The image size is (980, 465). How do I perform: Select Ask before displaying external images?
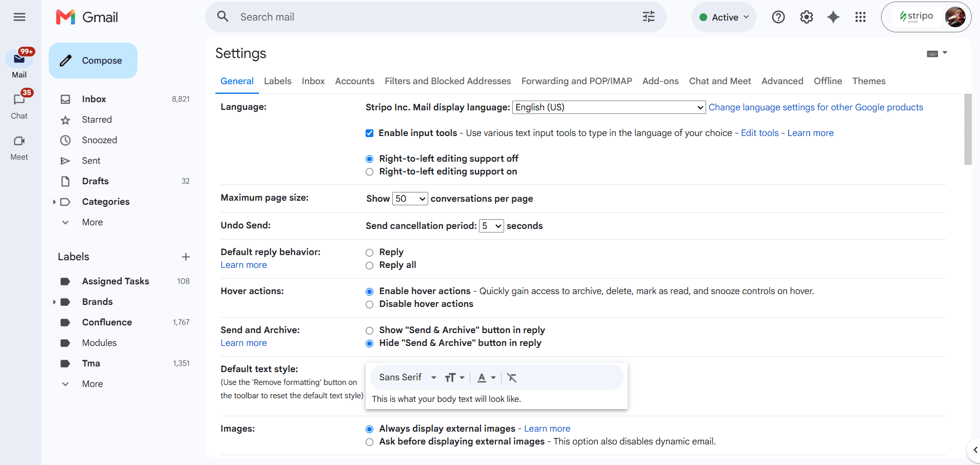369,442
